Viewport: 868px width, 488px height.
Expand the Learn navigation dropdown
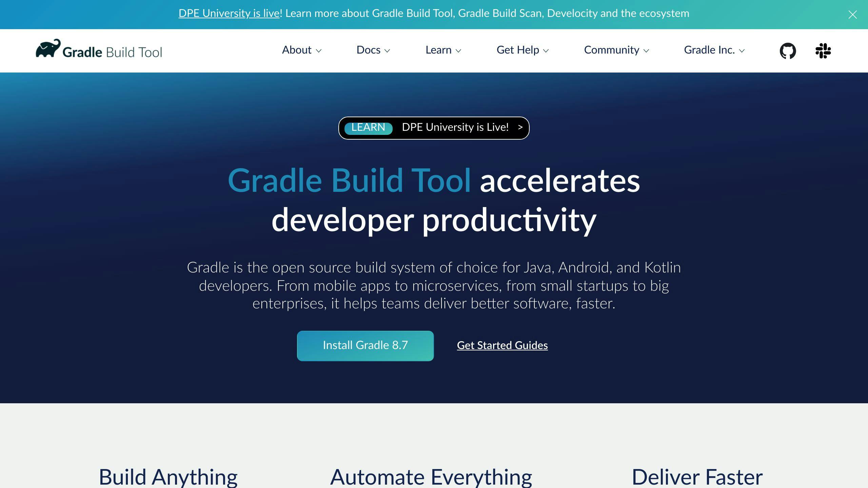pyautogui.click(x=444, y=50)
